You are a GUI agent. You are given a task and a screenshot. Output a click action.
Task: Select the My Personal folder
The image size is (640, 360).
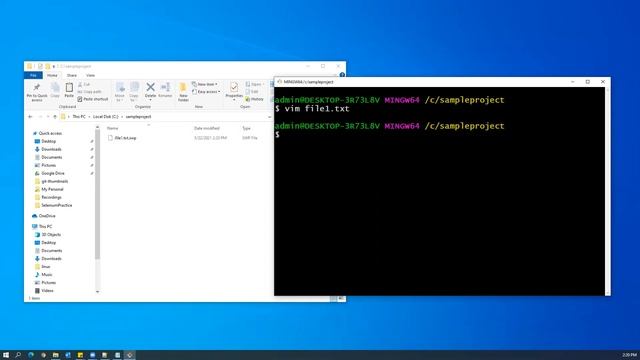[52, 189]
